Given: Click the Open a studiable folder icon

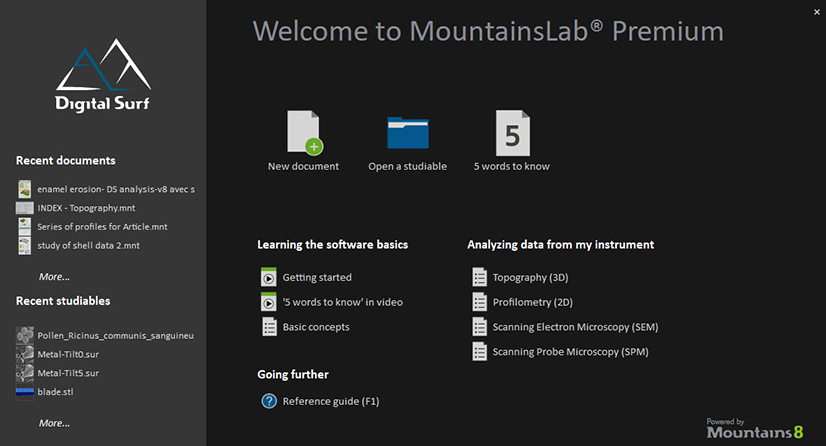Looking at the screenshot, I should (x=408, y=133).
